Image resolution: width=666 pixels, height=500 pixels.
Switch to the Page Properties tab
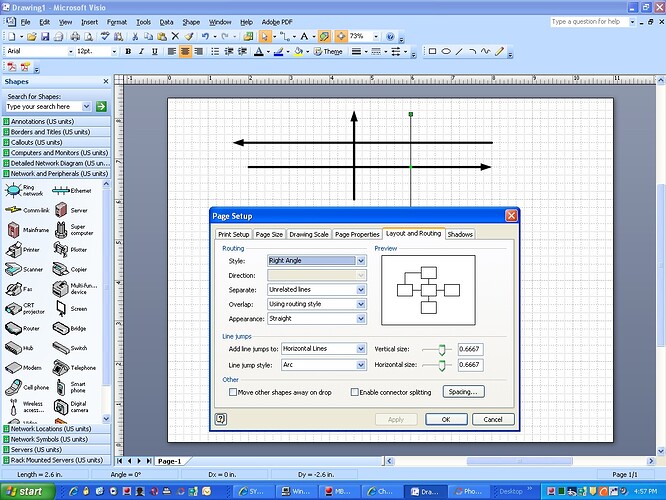[x=357, y=234]
